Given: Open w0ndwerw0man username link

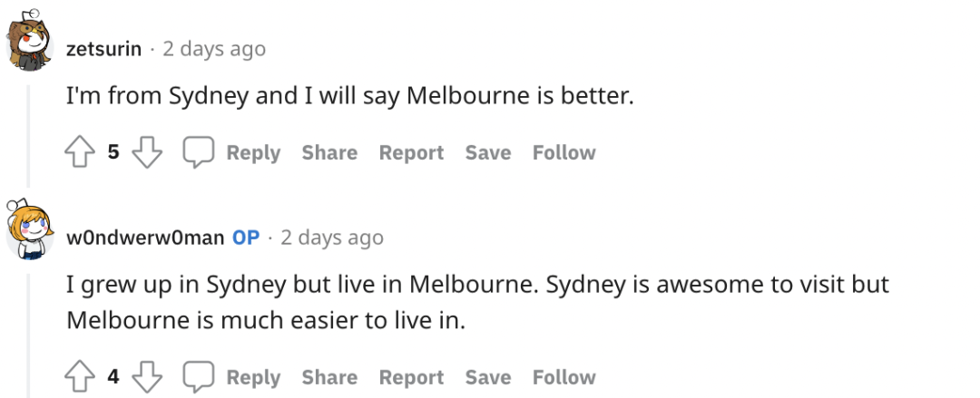Looking at the screenshot, I should [145, 238].
